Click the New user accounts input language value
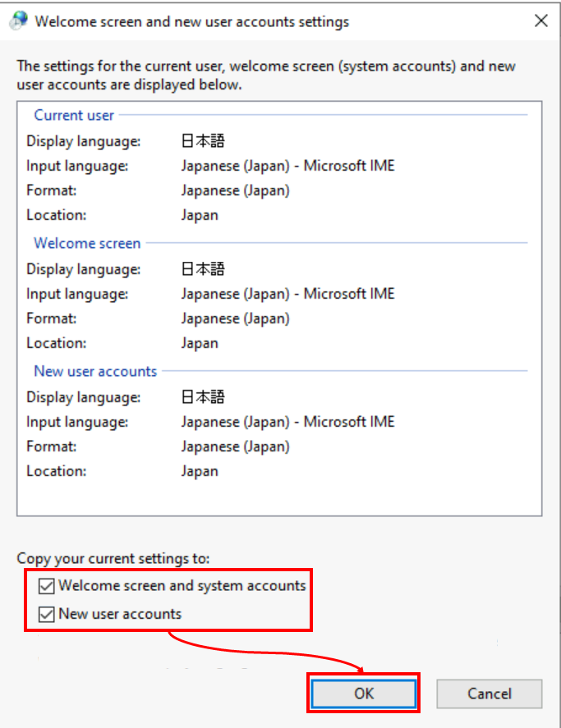Viewport: 561px width, 728px height. coord(287,422)
